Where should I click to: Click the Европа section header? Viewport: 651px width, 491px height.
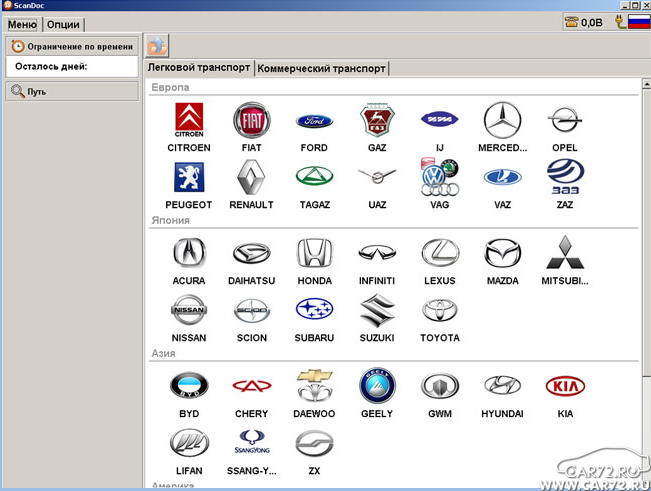click(170, 88)
